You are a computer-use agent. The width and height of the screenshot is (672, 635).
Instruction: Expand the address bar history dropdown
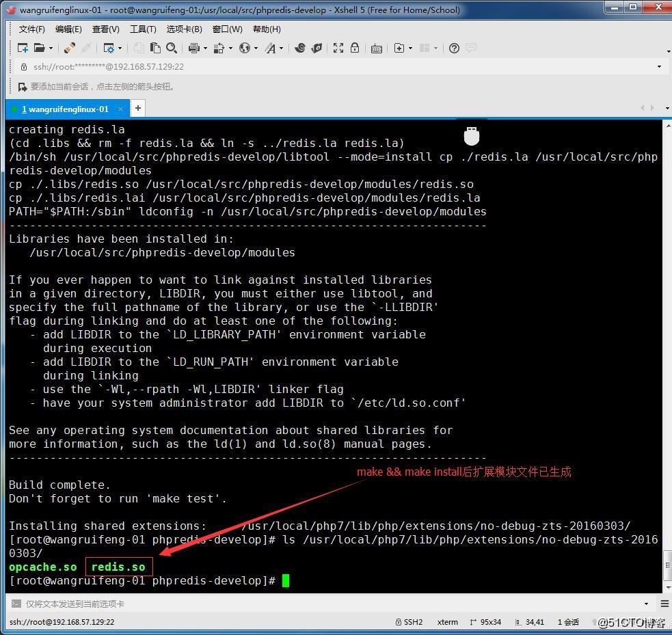tap(659, 67)
